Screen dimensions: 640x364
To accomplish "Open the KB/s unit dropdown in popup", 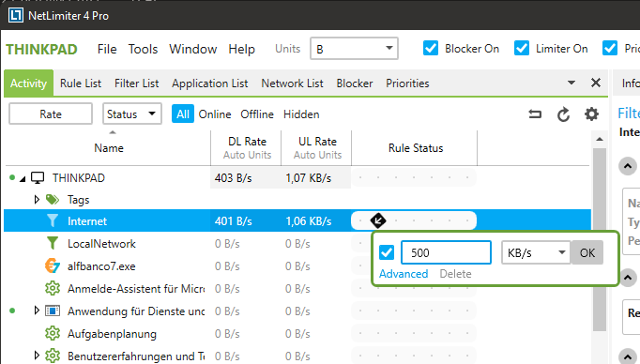I will [x=536, y=252].
